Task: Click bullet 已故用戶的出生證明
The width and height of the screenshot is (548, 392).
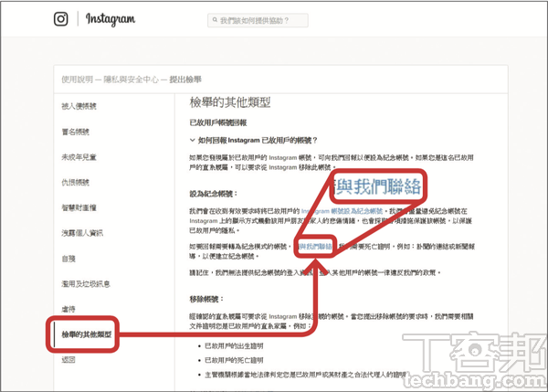Action: point(234,345)
